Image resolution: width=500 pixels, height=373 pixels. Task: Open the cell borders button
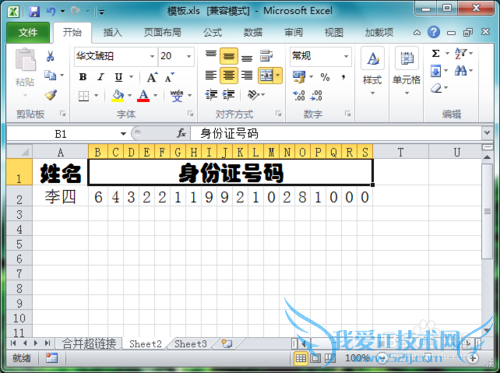pos(83,96)
